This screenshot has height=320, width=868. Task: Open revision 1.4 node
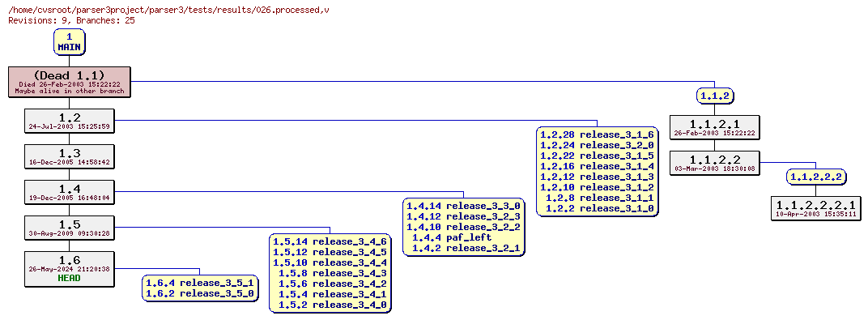69,192
